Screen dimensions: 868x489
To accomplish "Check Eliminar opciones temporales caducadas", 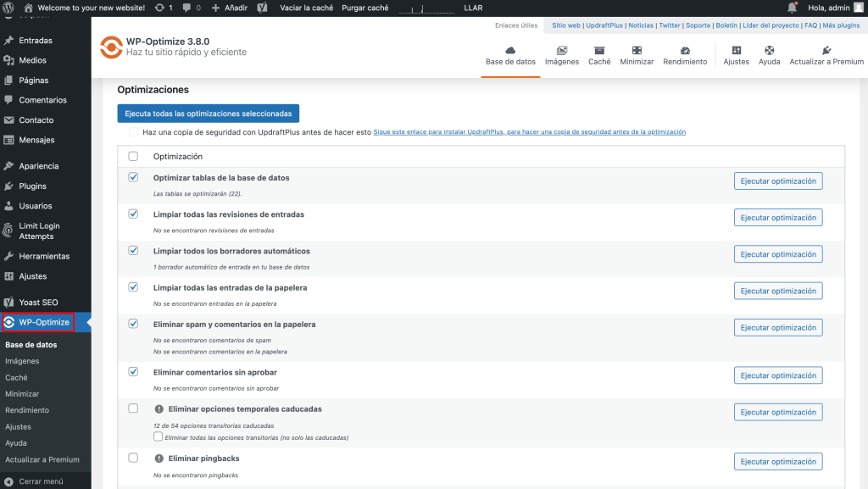I will [x=133, y=408].
